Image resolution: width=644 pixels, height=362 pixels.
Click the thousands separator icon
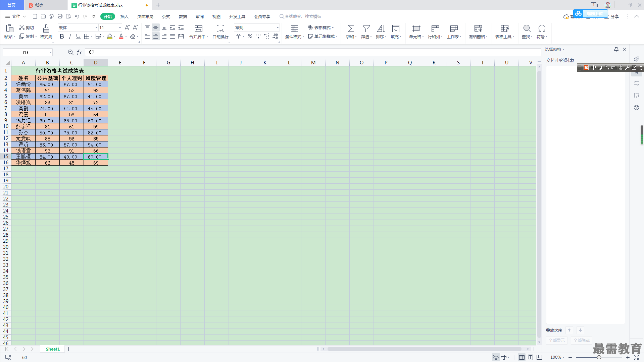(258, 37)
